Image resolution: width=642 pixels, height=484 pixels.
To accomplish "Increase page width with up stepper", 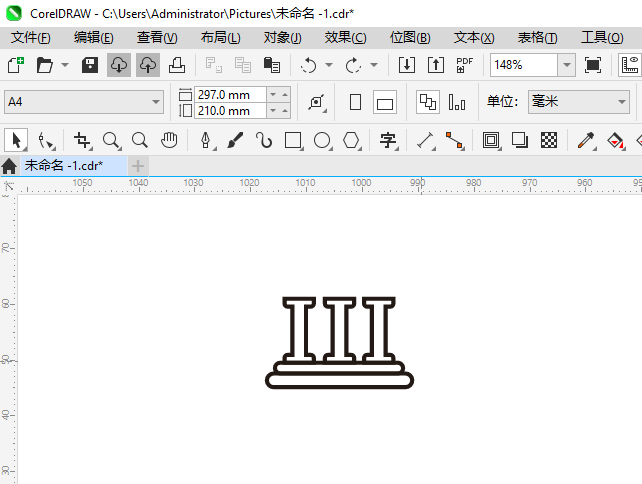I will coord(285,95).
